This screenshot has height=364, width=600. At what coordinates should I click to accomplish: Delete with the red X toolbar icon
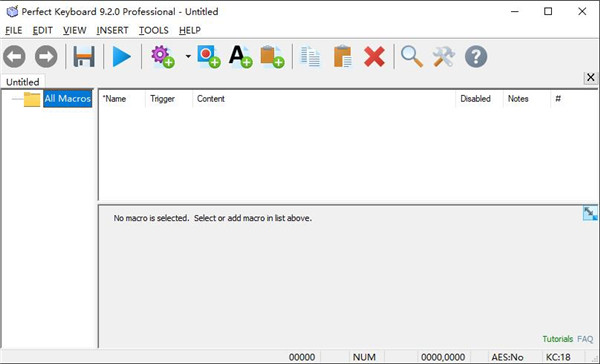[374, 57]
